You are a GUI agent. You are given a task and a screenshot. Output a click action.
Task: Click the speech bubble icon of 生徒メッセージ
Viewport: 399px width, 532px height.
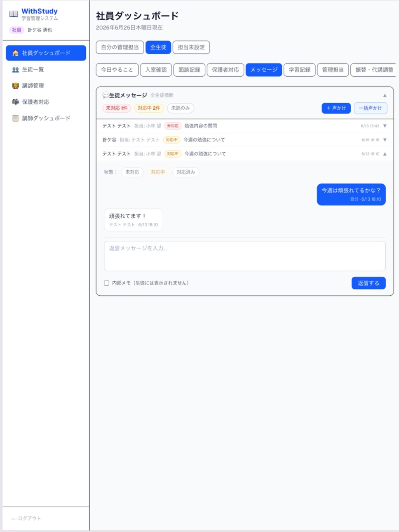106,95
